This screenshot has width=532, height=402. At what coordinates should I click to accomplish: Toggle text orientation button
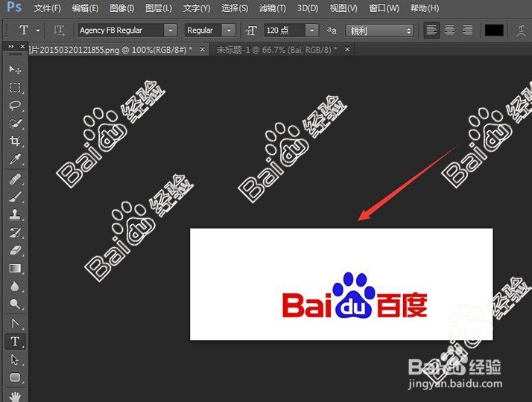(60, 31)
